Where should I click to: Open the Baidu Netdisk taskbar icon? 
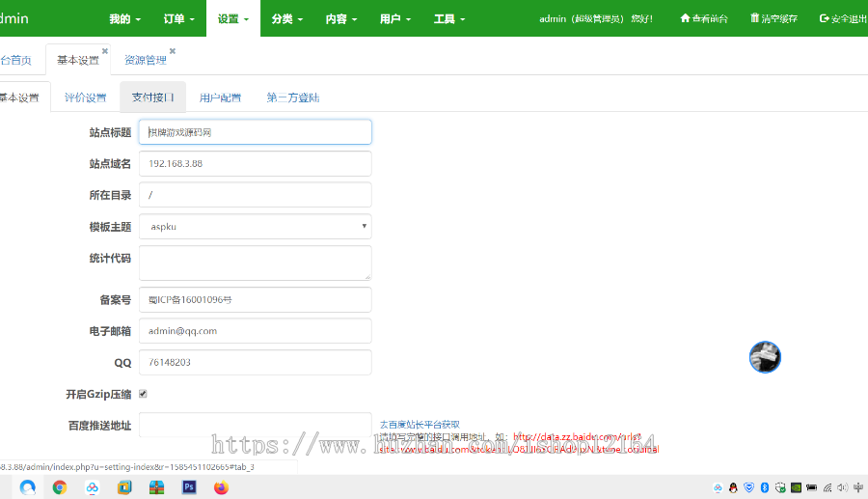pos(92,487)
